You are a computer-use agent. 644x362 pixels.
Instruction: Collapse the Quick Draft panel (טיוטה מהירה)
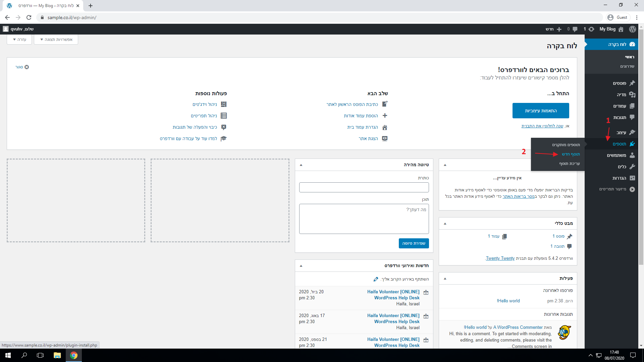301,165
